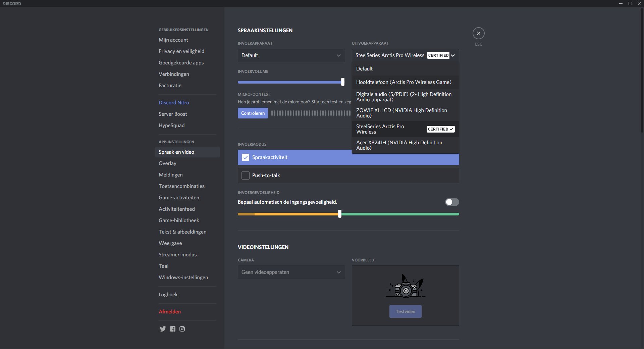Screen dimensions: 644x349
Task: Enable the Push-to-talk checkbox
Action: point(246,176)
